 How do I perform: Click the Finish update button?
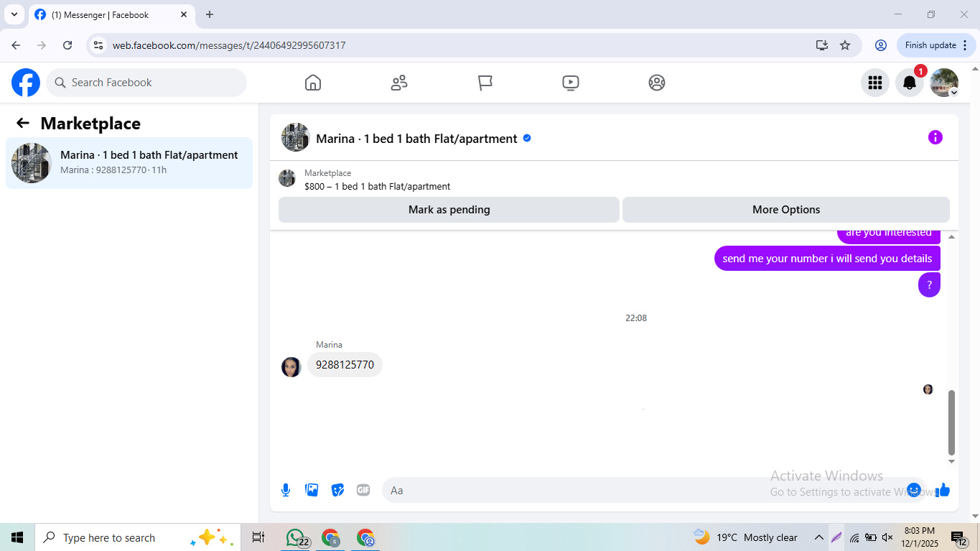coord(937,45)
